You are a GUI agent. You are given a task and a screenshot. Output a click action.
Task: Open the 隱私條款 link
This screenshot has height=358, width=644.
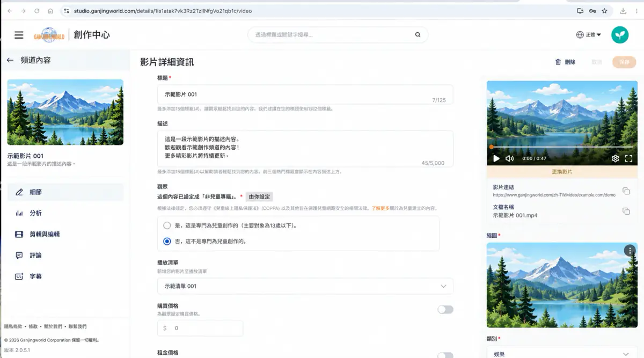tap(13, 326)
